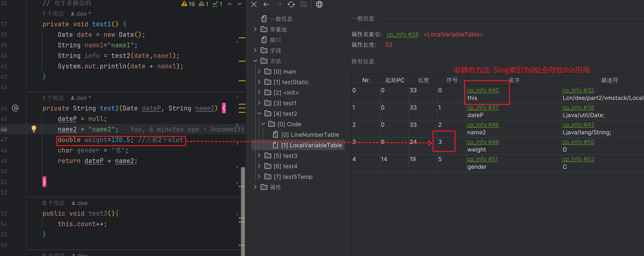The height and width of the screenshot is (256, 644).
Task: Expand the 常量池 folder node
Action: click(x=255, y=29)
